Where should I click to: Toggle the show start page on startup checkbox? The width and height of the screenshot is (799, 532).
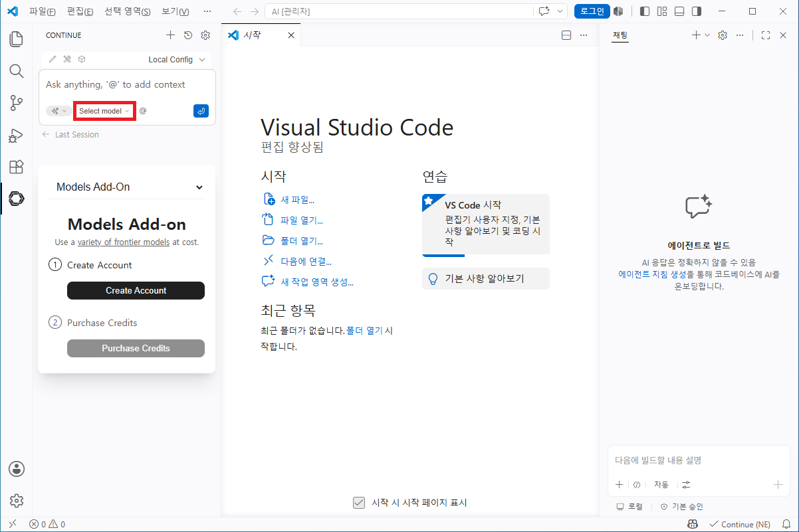point(359,503)
